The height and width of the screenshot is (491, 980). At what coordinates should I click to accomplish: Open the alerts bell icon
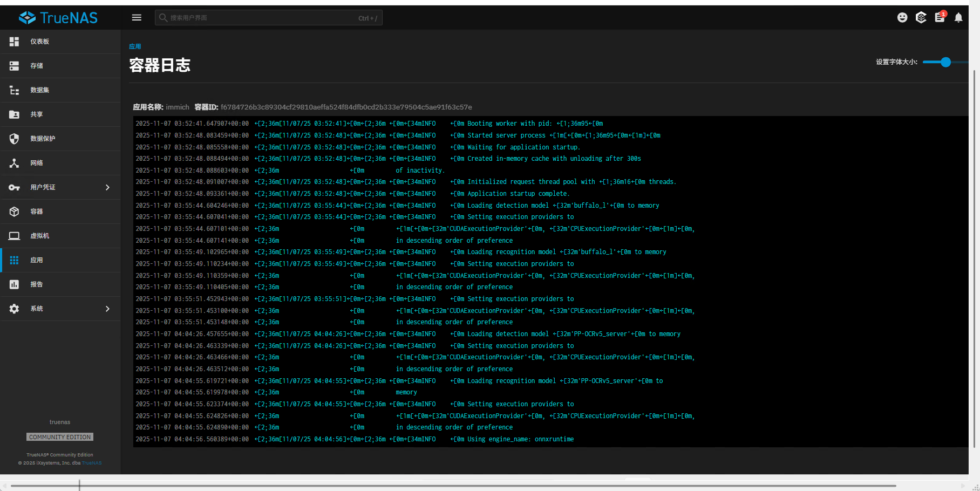(x=958, y=18)
